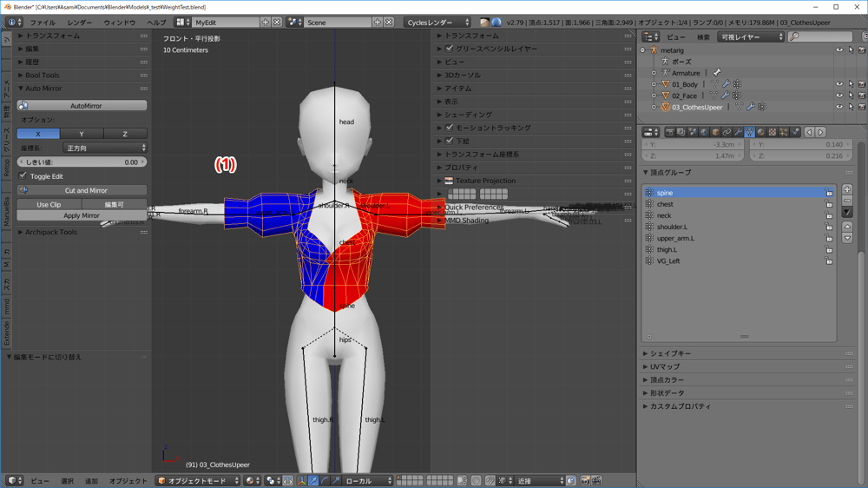The height and width of the screenshot is (488, 868).
Task: Toggle the Grease Pencil layer checkbox
Action: tap(450, 49)
